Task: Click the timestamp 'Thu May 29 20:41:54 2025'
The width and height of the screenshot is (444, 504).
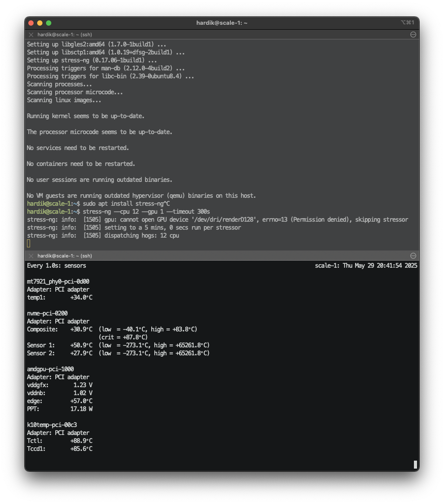Action: coord(380,265)
